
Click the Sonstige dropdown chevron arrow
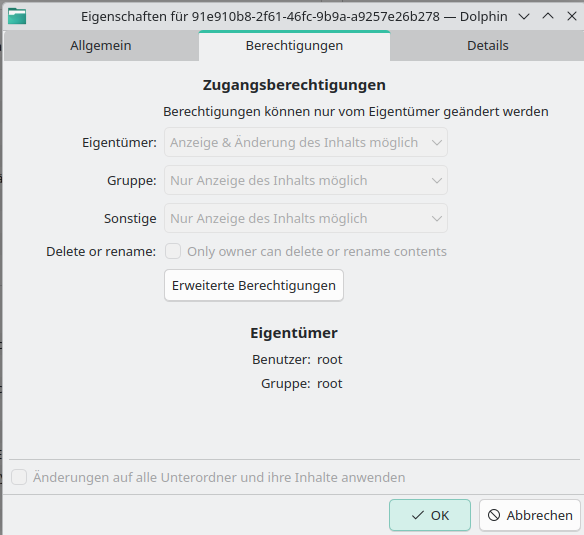(x=437, y=219)
